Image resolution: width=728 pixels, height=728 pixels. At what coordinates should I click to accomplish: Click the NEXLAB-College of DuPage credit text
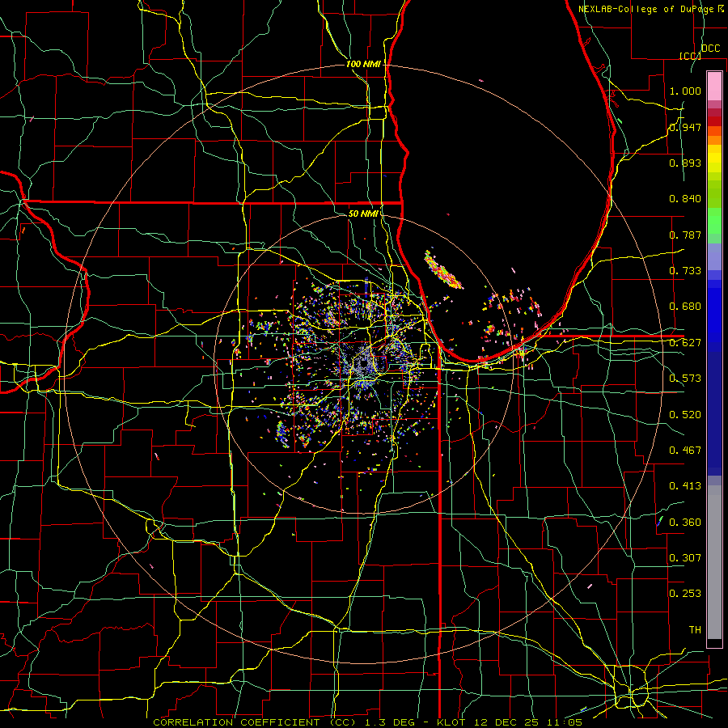646,9
